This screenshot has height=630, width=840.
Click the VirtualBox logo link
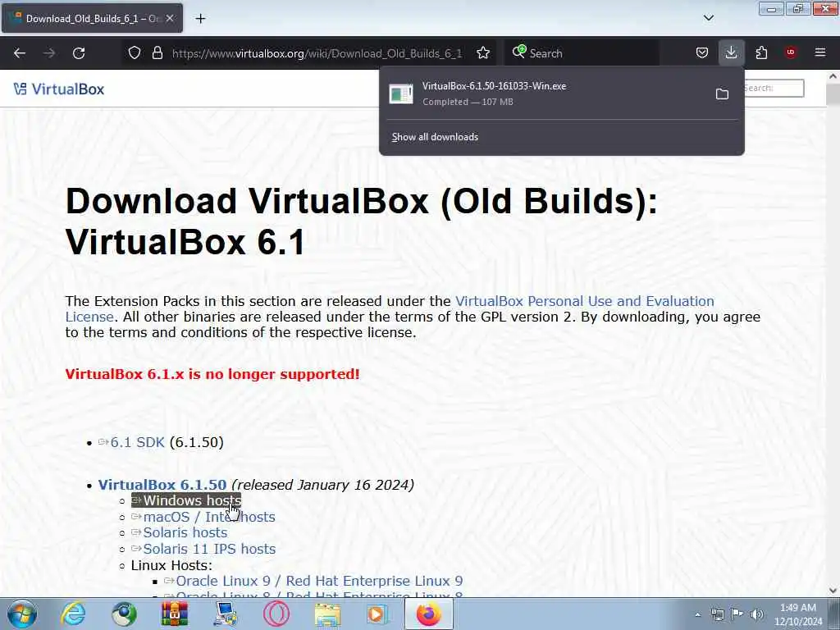(59, 89)
